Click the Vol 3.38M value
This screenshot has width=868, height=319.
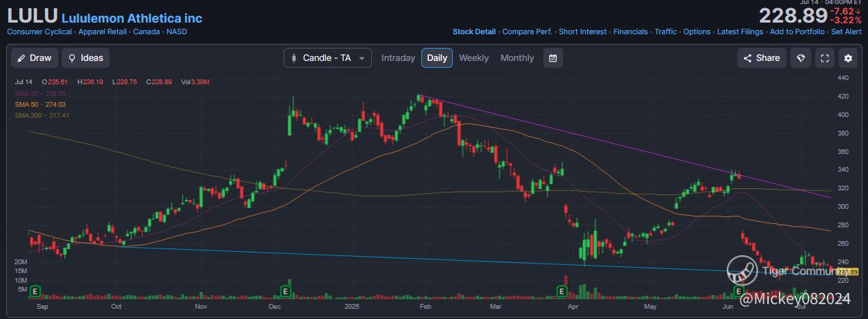pos(195,81)
